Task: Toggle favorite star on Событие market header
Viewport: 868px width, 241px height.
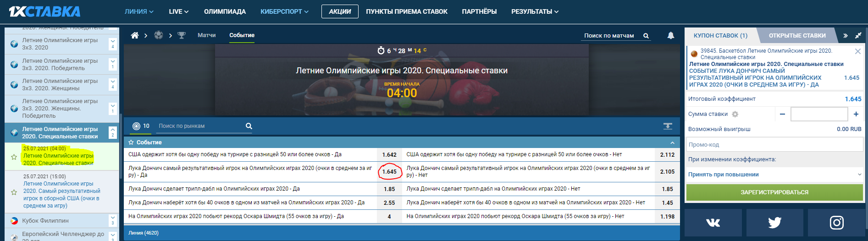Action: tap(131, 142)
